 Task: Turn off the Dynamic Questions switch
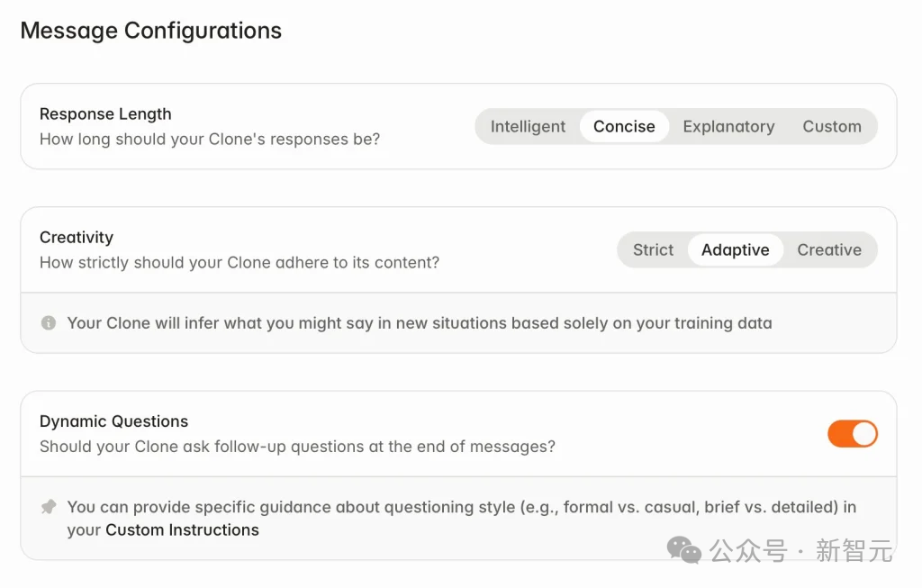click(x=852, y=434)
